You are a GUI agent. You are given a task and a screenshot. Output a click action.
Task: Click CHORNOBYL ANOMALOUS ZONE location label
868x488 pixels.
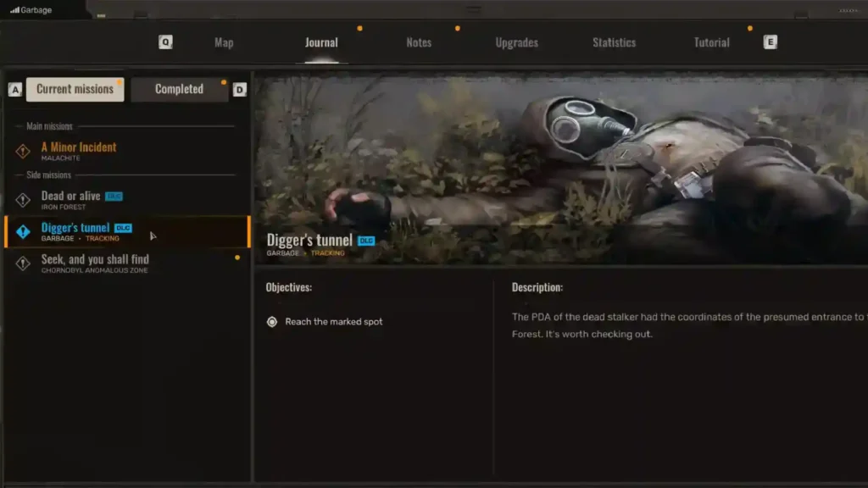click(x=95, y=270)
